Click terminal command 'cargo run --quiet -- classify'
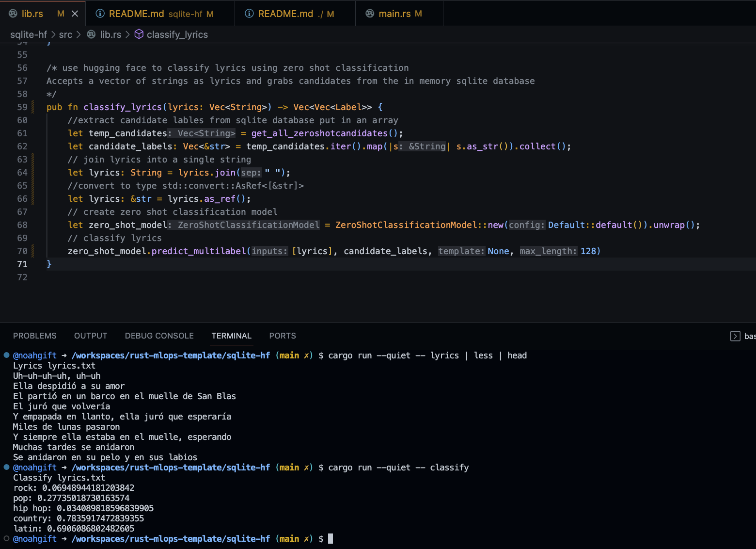The width and height of the screenshot is (756, 549). click(398, 468)
